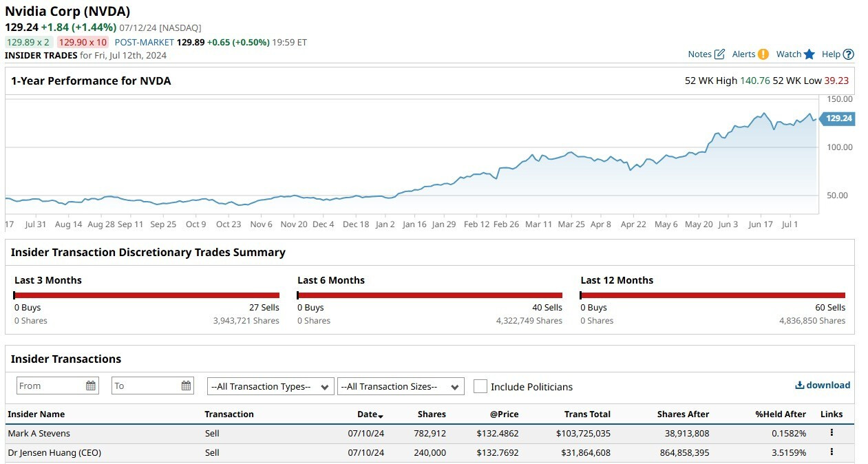868x464 pixels.
Task: Open Help via question mark icon
Action: (x=848, y=54)
